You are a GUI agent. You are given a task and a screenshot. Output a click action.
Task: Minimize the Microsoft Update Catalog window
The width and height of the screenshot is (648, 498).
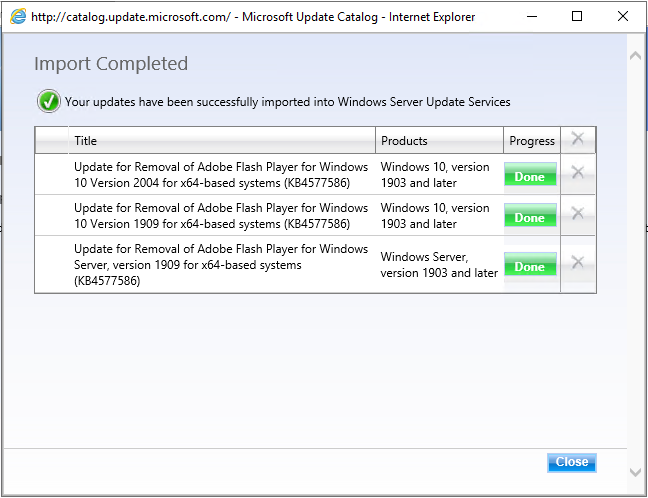pyautogui.click(x=532, y=17)
